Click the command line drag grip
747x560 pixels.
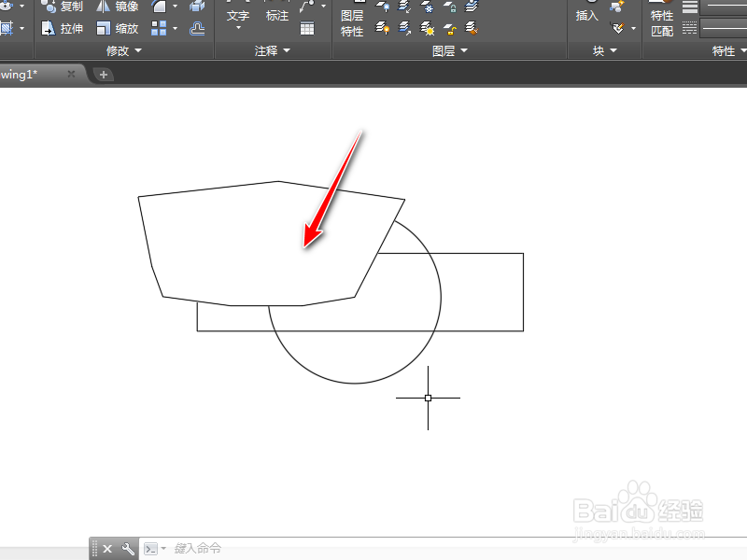point(94,549)
